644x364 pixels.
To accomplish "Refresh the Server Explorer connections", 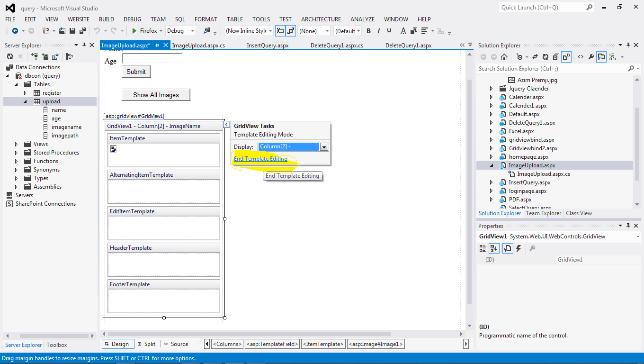I will pyautogui.click(x=9, y=56).
